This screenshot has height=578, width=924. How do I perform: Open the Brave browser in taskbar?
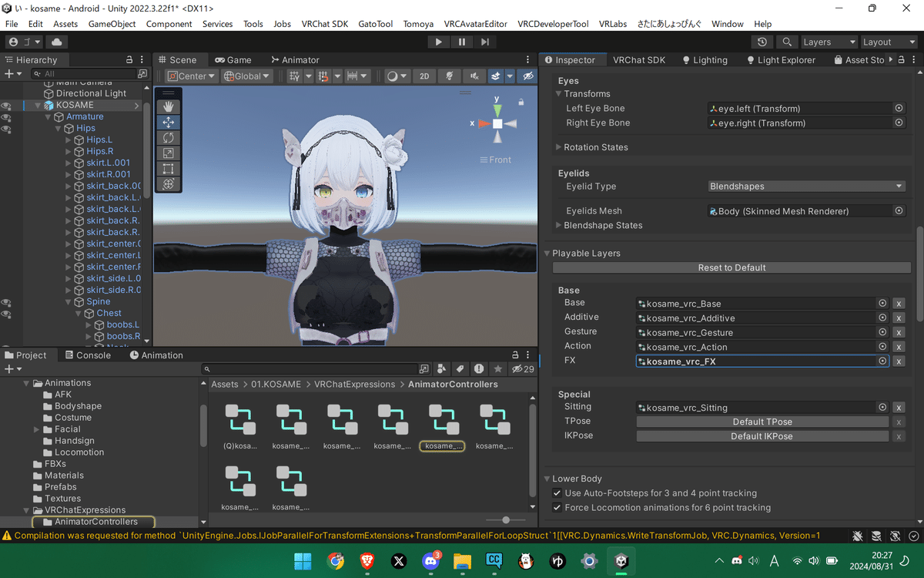367,561
